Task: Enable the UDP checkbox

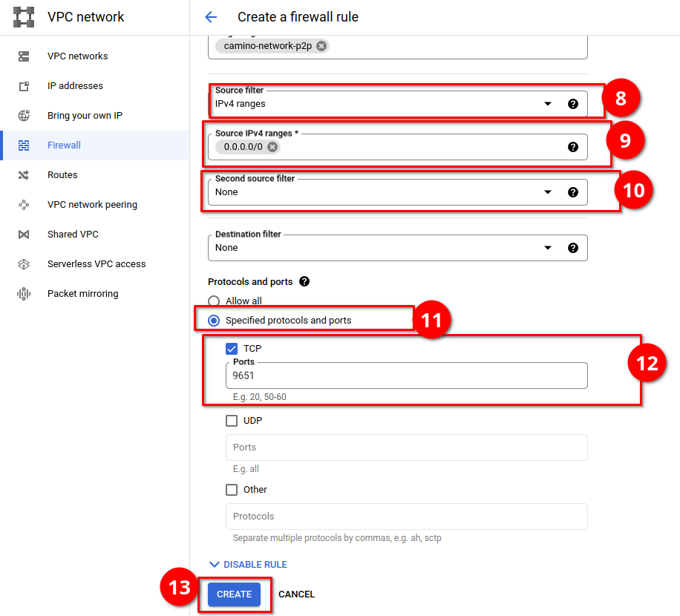Action: point(232,421)
